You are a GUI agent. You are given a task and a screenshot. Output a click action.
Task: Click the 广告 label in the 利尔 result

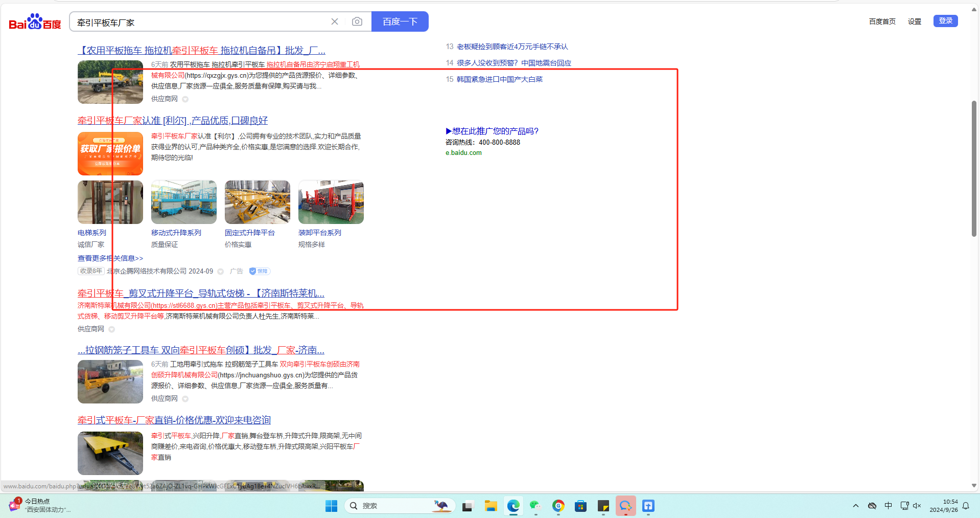237,271
